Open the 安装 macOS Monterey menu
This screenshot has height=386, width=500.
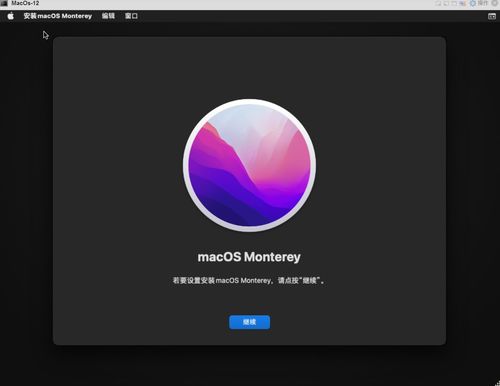pyautogui.click(x=58, y=16)
